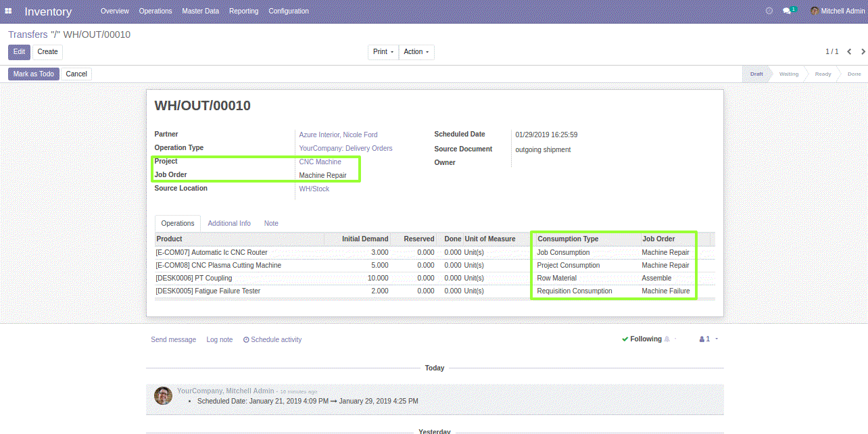Select the Automatic Ic CNC Router row
The image size is (868, 434).
435,252
